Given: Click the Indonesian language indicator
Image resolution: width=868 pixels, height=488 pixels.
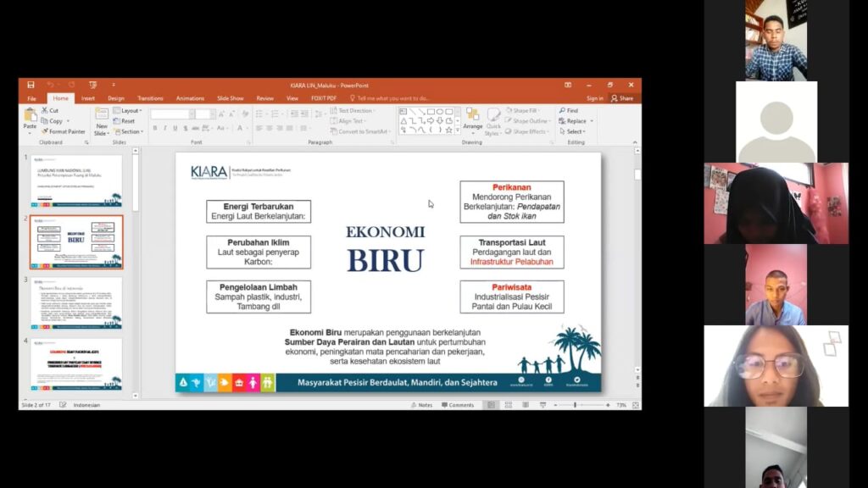Looking at the screenshot, I should click(x=87, y=405).
